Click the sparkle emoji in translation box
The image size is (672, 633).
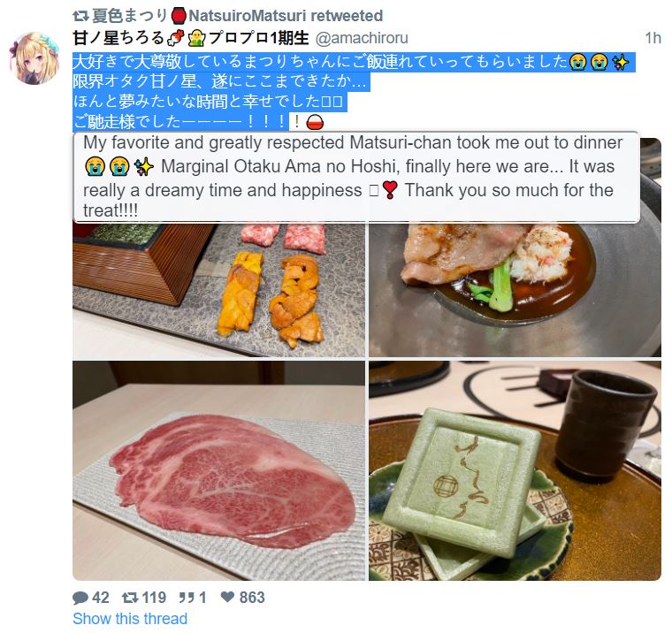(x=143, y=167)
